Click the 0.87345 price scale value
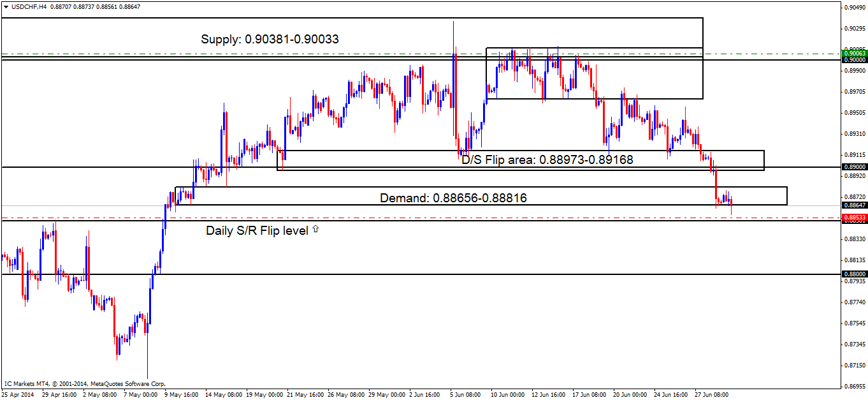 click(855, 344)
